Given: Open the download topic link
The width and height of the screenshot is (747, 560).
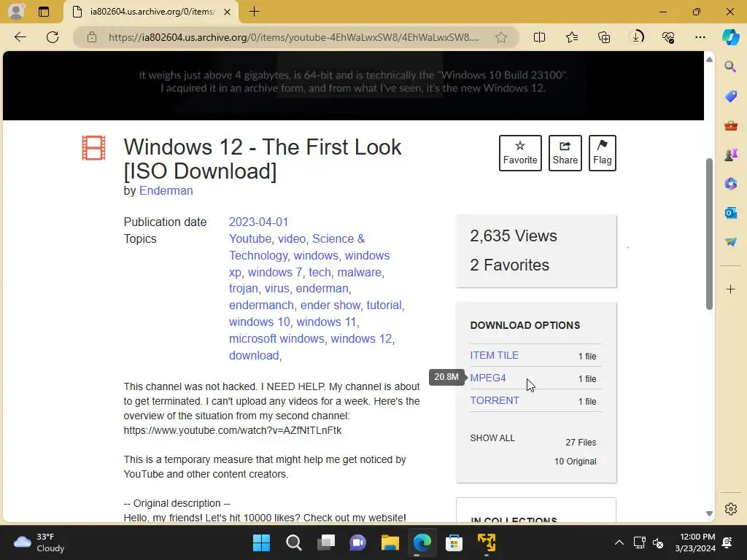Looking at the screenshot, I should pos(254,355).
